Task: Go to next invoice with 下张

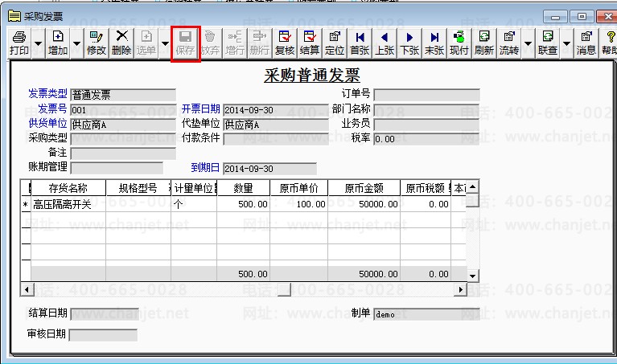Action: click(x=409, y=43)
